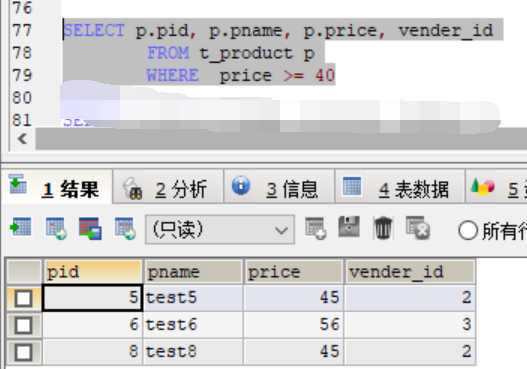Open the 1 结果 results tab
This screenshot has height=369, width=527.
(56, 188)
